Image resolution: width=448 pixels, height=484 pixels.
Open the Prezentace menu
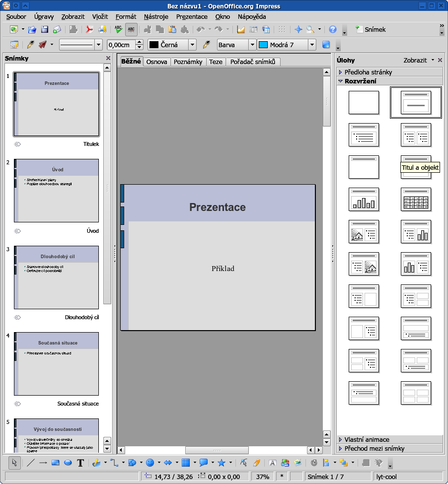point(192,16)
